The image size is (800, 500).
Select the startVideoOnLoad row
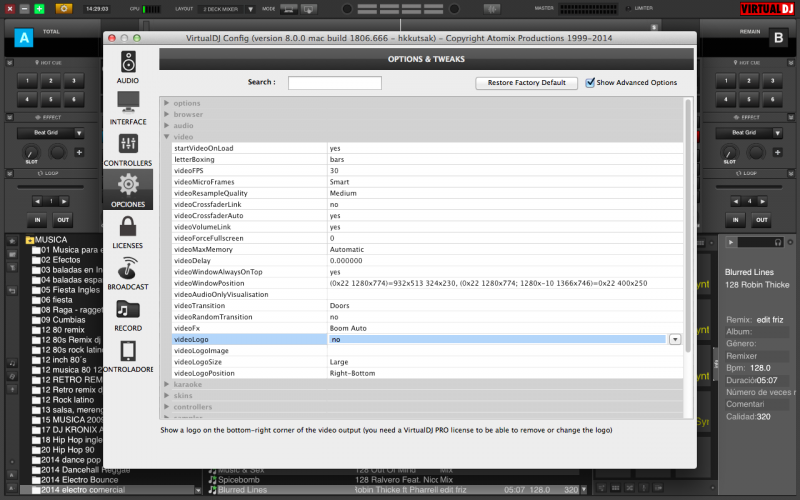tap(428, 148)
